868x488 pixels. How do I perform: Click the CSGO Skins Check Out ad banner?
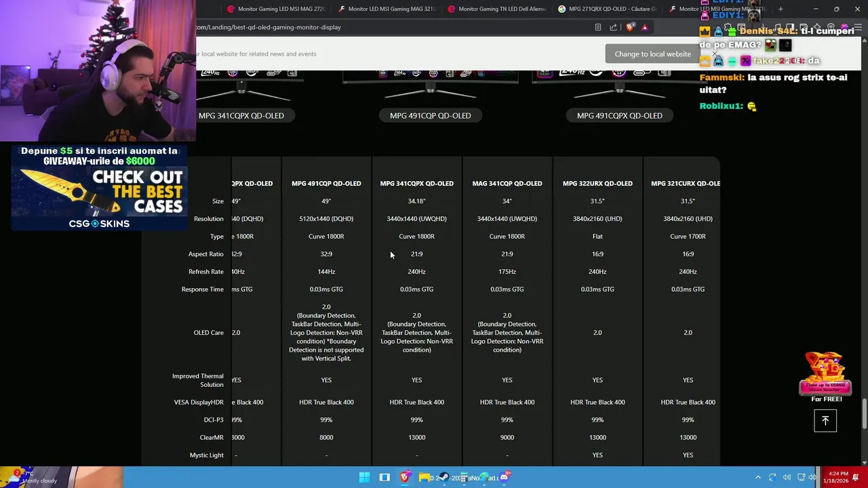pos(99,188)
